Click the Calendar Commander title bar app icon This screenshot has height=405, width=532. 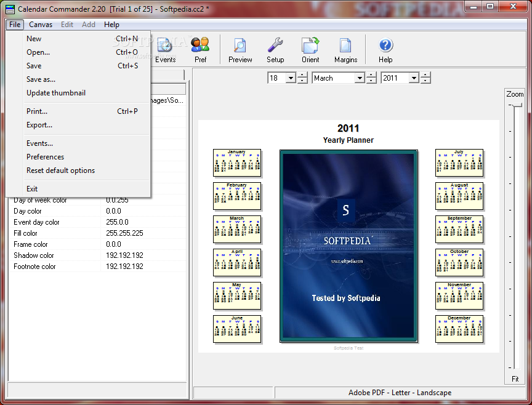tap(10, 9)
